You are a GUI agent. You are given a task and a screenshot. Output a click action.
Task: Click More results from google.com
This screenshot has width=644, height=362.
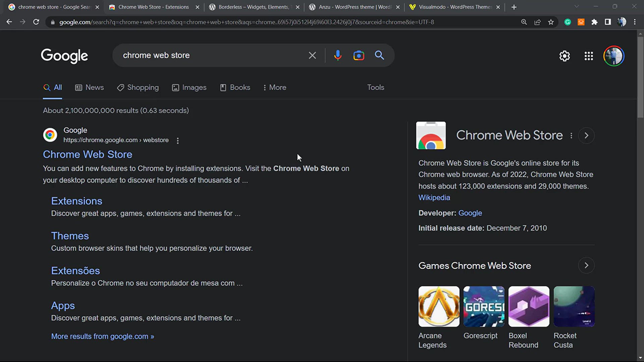click(x=103, y=337)
